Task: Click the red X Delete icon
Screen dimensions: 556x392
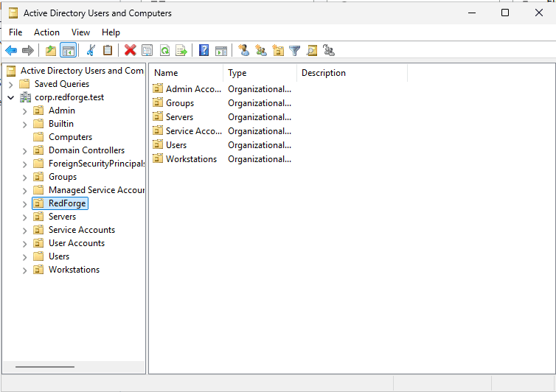Action: 130,50
